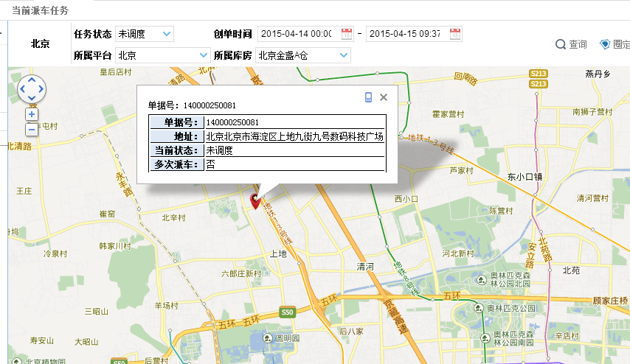Open the calendar picker for the start date
The width and height of the screenshot is (630, 364).
pyautogui.click(x=347, y=34)
